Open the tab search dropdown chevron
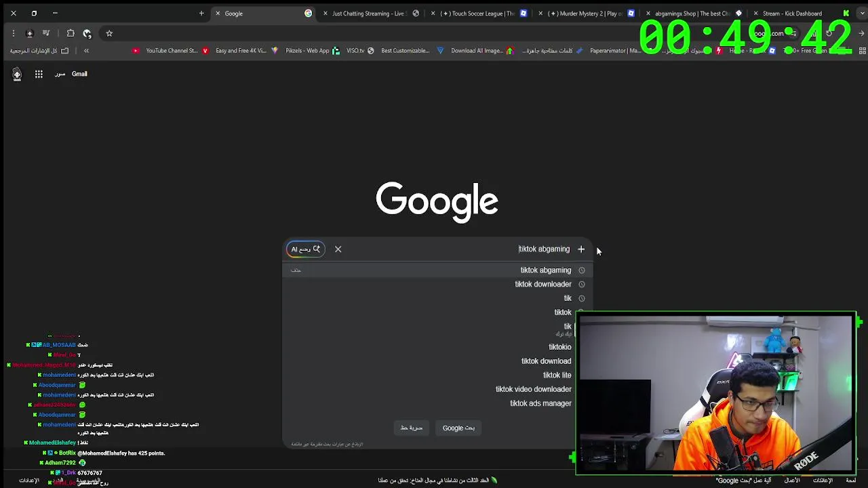This screenshot has width=868, height=488. [862, 14]
